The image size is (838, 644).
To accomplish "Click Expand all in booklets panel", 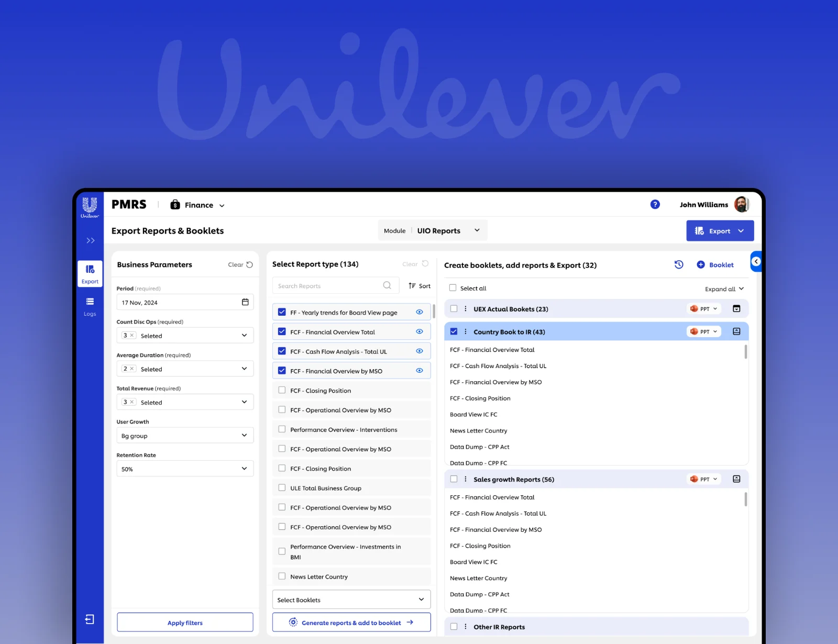I will [724, 289].
